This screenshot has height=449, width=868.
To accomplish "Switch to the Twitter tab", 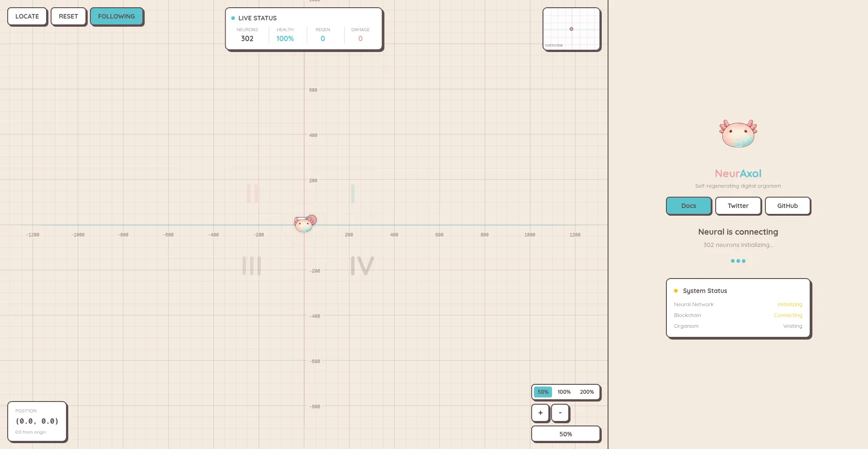I will pos(738,206).
